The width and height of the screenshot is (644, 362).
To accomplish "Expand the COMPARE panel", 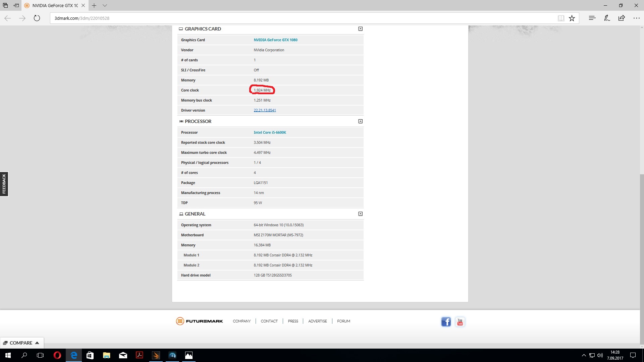I will pos(21,343).
